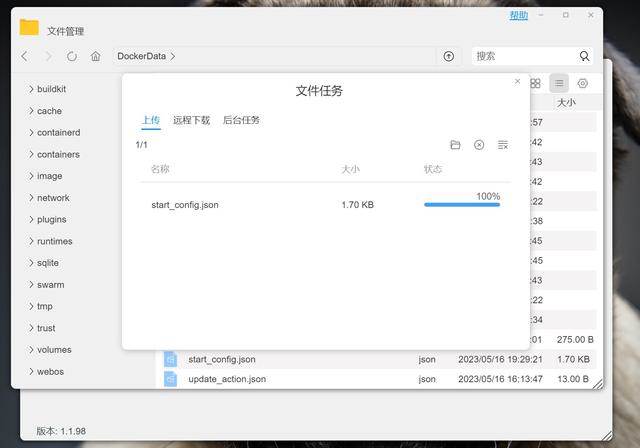Switch to grid view icon

pos(535,83)
